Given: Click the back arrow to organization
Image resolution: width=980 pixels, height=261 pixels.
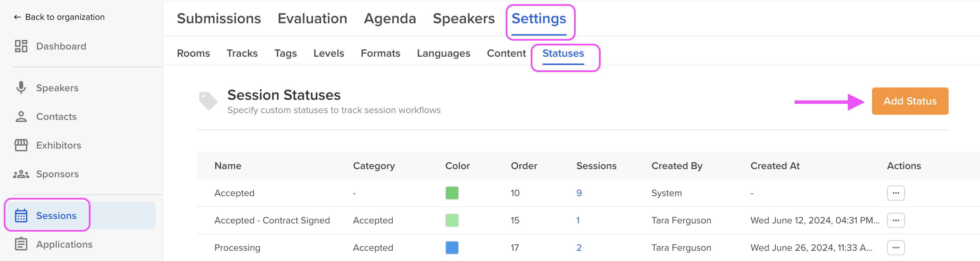Looking at the screenshot, I should click(x=17, y=17).
